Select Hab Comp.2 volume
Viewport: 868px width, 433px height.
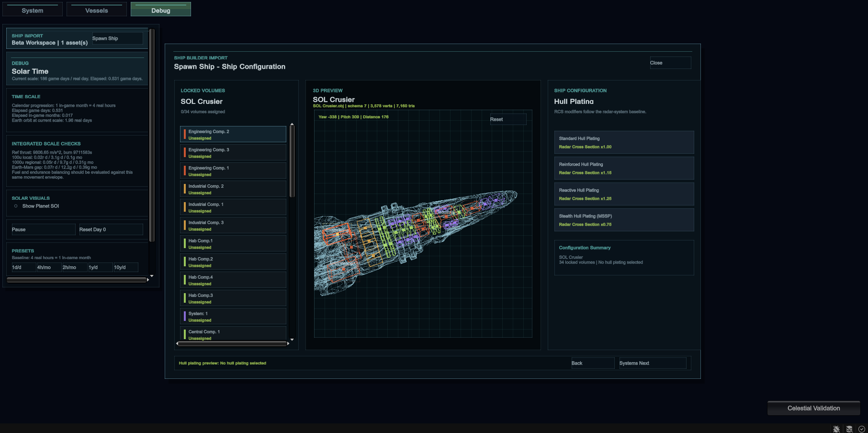click(x=233, y=262)
